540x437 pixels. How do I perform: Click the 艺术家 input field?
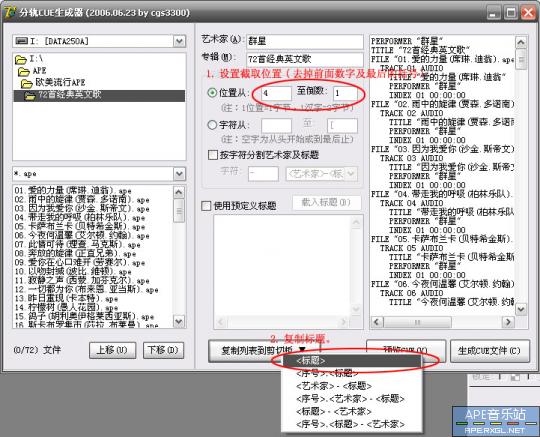tap(305, 41)
